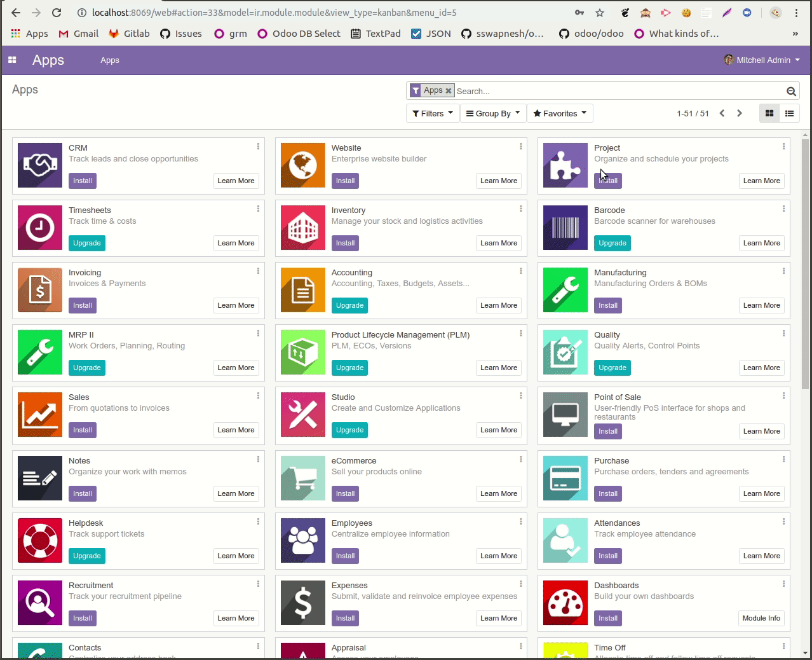Image resolution: width=812 pixels, height=660 pixels.
Task: Click the Barcode app icon
Action: (x=565, y=228)
